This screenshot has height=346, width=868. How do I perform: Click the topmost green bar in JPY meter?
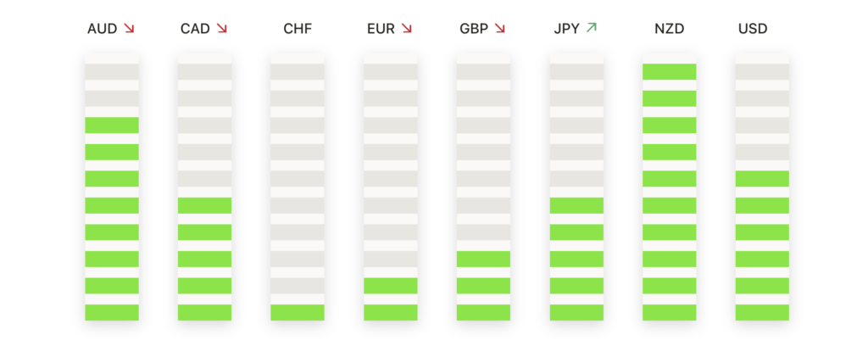(x=576, y=205)
